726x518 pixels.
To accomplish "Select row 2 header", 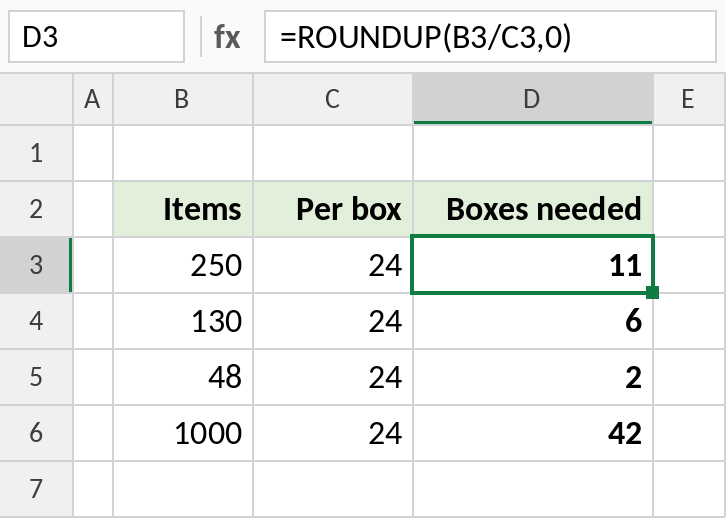I will tap(36, 209).
